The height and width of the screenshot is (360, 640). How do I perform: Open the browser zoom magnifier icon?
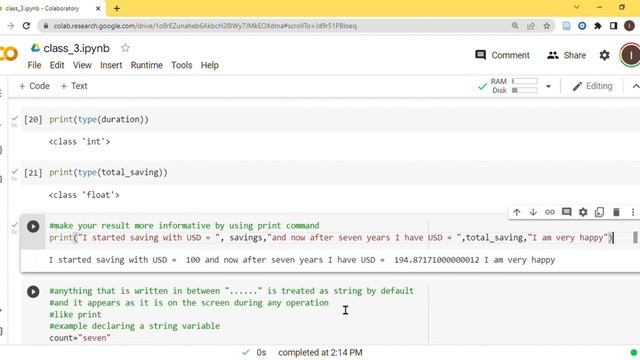(515, 26)
